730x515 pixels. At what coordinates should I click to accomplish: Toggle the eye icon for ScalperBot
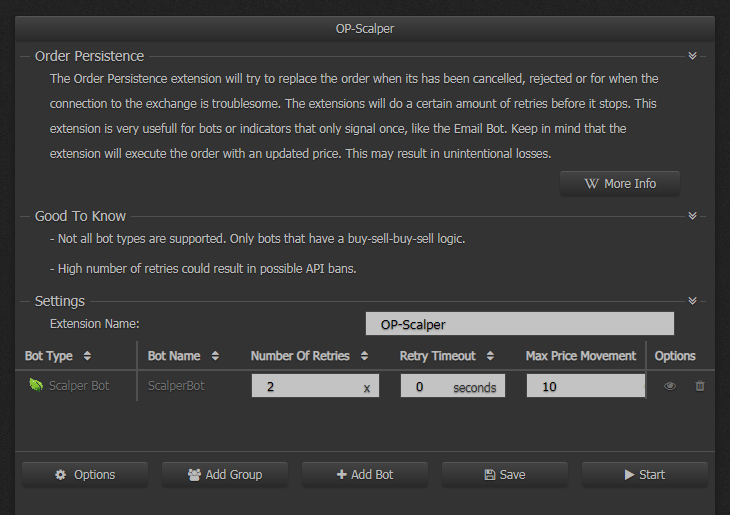pyautogui.click(x=670, y=386)
